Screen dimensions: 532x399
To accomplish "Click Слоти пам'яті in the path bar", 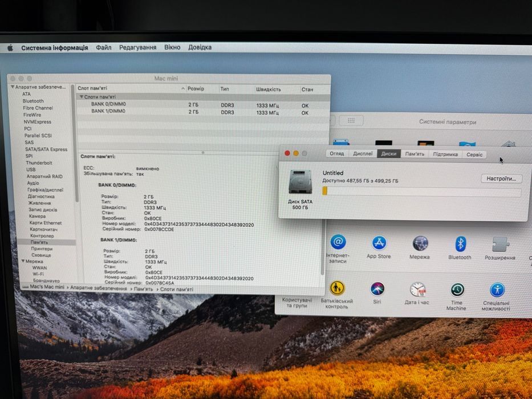I will pos(176,290).
